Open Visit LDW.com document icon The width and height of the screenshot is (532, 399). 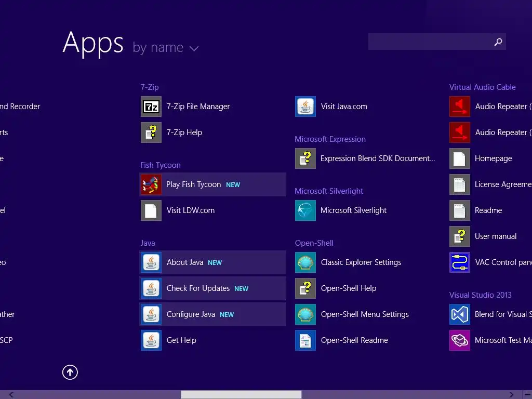(151, 210)
